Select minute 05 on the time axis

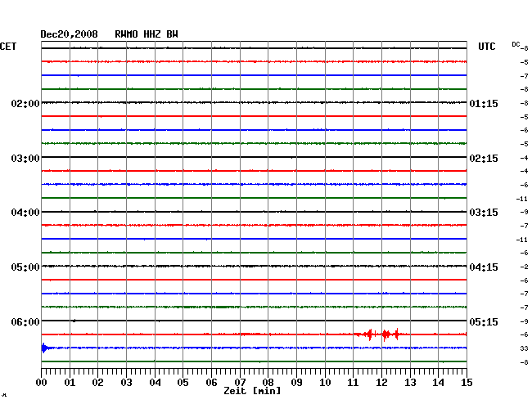pyautogui.click(x=183, y=382)
